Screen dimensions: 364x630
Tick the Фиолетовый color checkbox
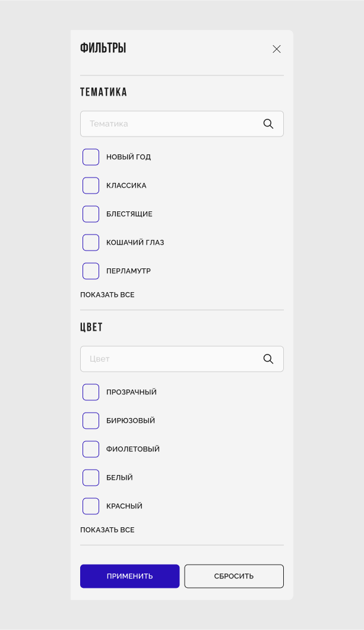(91, 449)
